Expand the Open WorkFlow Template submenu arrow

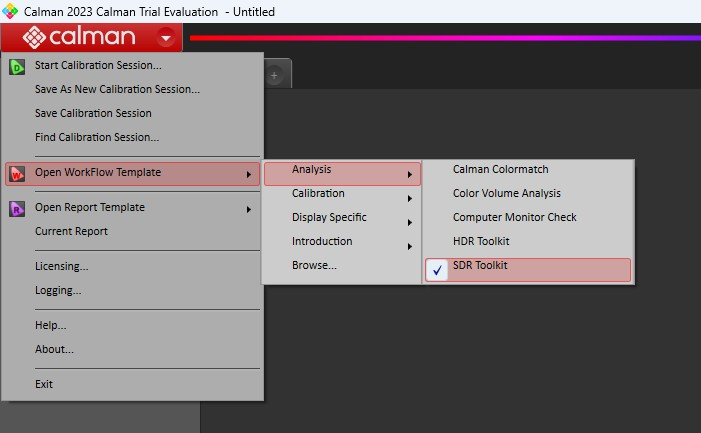[x=249, y=174]
